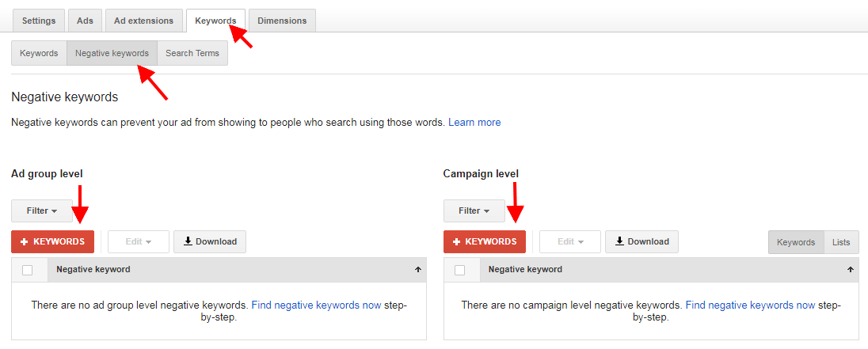Open the Ads tab

(x=84, y=21)
